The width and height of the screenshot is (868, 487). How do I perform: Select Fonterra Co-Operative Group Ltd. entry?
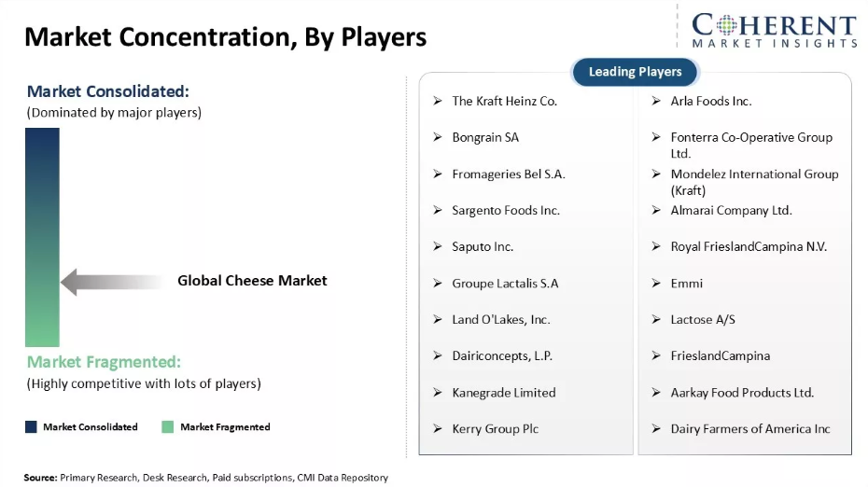(x=751, y=145)
